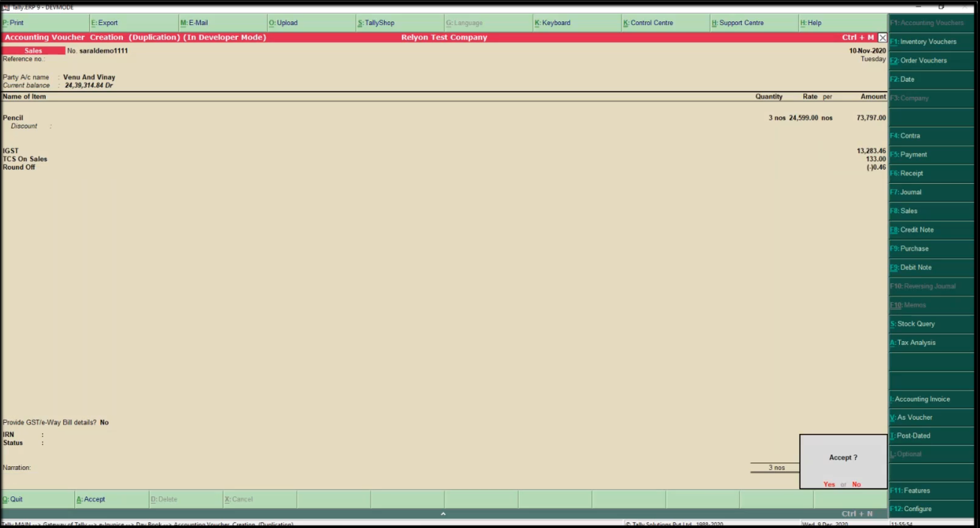Click the Inventory Vouchers button
The width and height of the screenshot is (980, 528).
point(931,42)
